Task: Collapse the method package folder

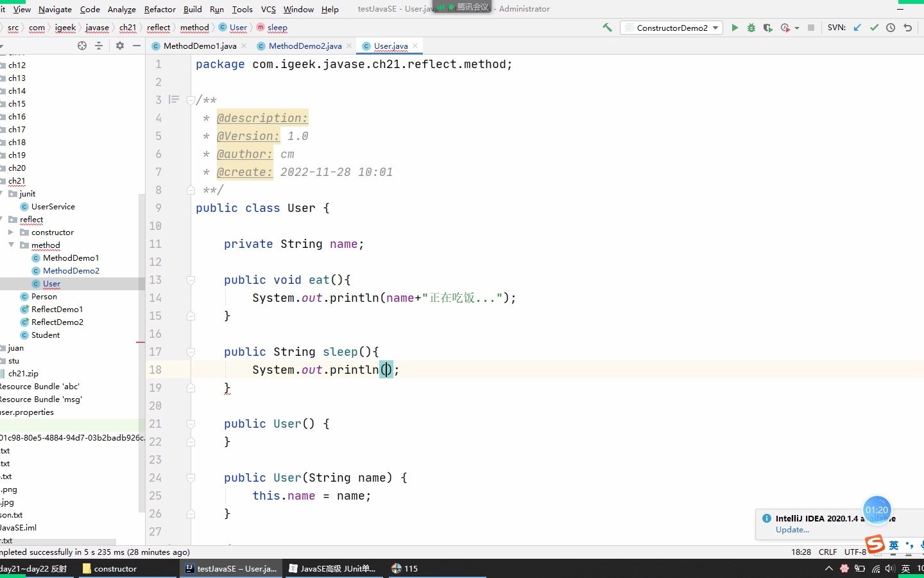Action: coord(11,245)
